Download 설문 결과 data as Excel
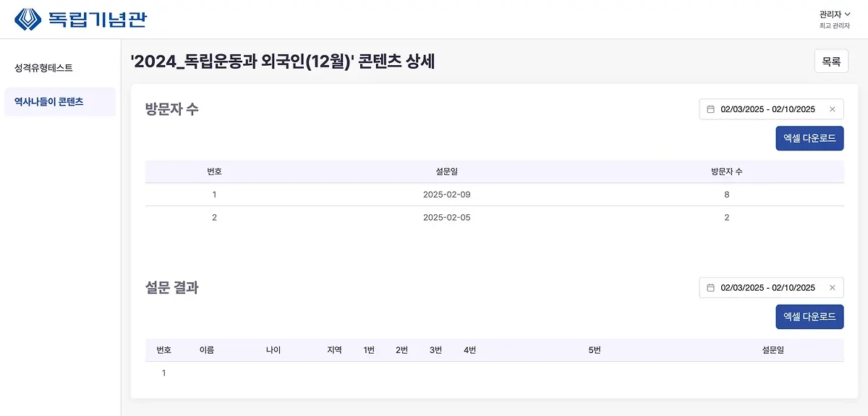The height and width of the screenshot is (416, 868). tap(809, 317)
